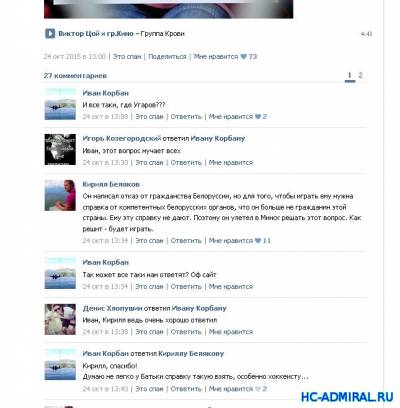
Task: Open Денис Хлопушин's avatar photo
Action: 60,319
